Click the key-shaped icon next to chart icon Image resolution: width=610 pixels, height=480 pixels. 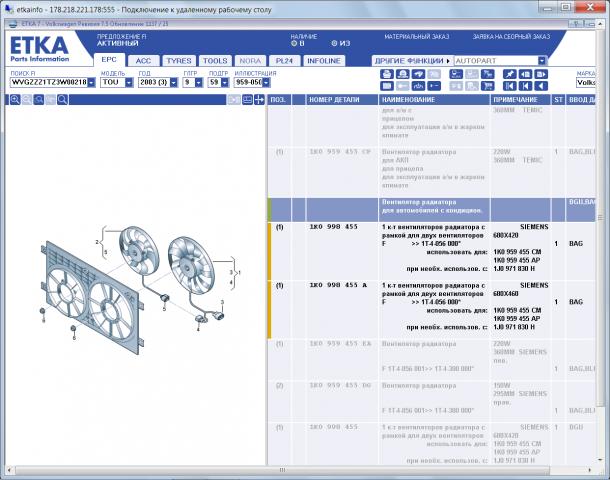(434, 86)
